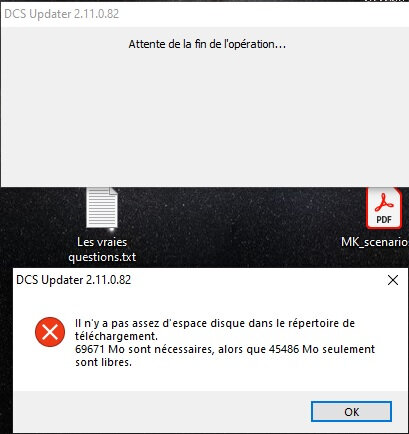
Task: Click the "Les vraies questions.txt" file label
Action: [x=102, y=249]
